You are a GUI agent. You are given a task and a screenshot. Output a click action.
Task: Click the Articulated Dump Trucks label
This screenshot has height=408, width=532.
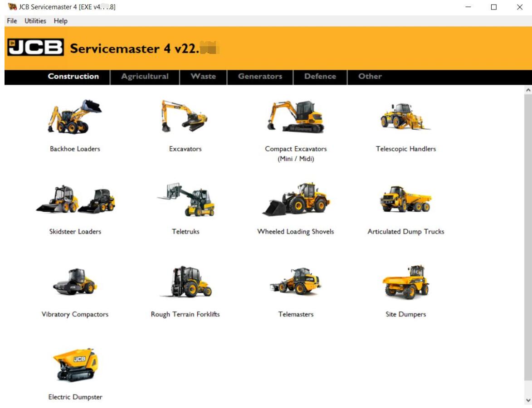pos(406,231)
